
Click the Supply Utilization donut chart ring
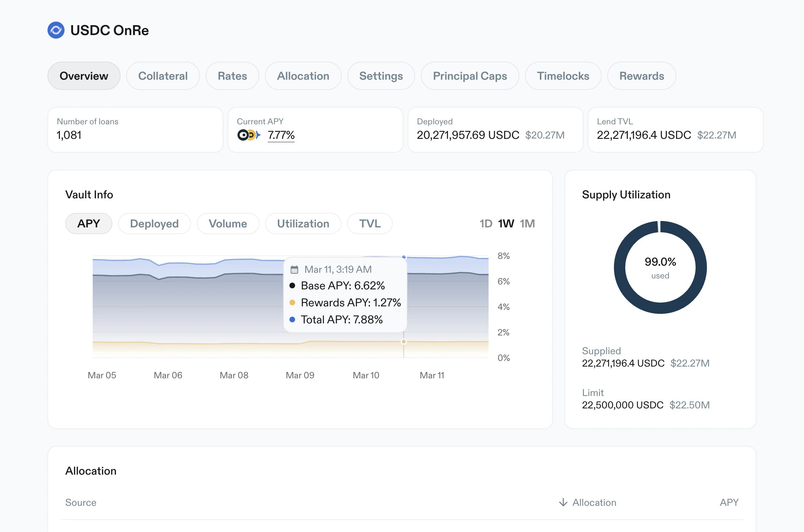620,267
